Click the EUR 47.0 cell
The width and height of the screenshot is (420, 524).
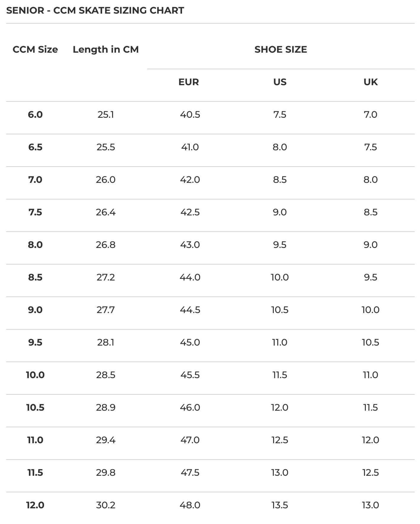tap(190, 440)
